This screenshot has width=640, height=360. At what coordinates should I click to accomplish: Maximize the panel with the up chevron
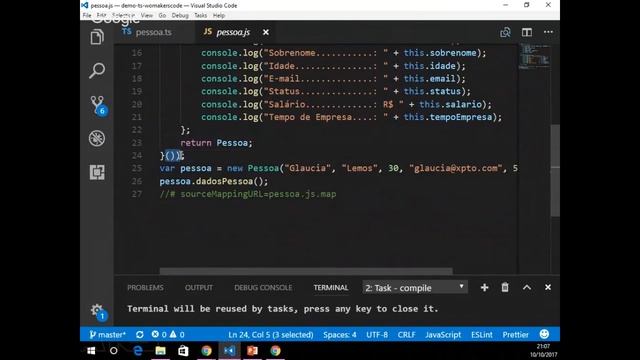pos(527,287)
